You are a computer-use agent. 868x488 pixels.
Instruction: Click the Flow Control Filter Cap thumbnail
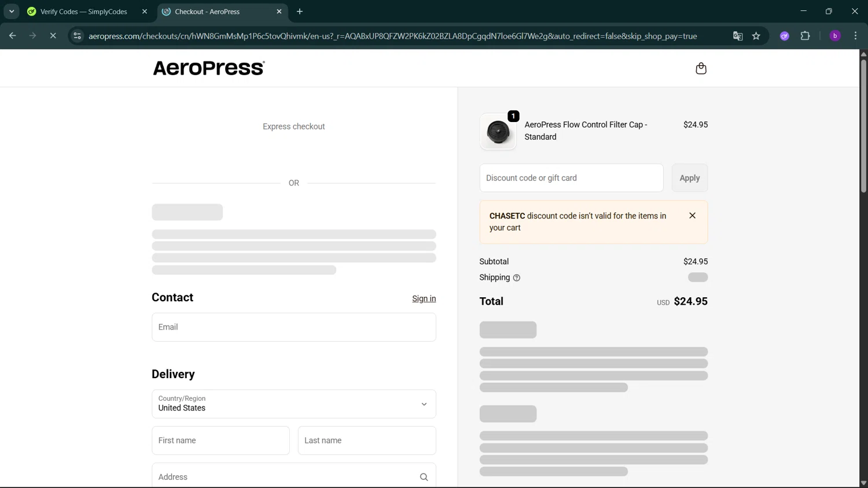(498, 132)
